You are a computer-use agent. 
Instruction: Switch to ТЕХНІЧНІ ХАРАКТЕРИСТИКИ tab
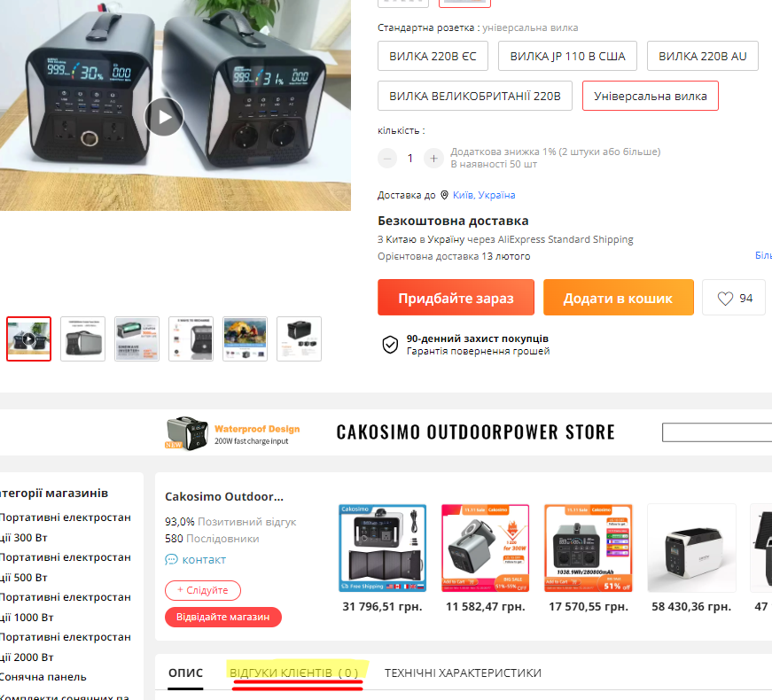pyautogui.click(x=463, y=673)
